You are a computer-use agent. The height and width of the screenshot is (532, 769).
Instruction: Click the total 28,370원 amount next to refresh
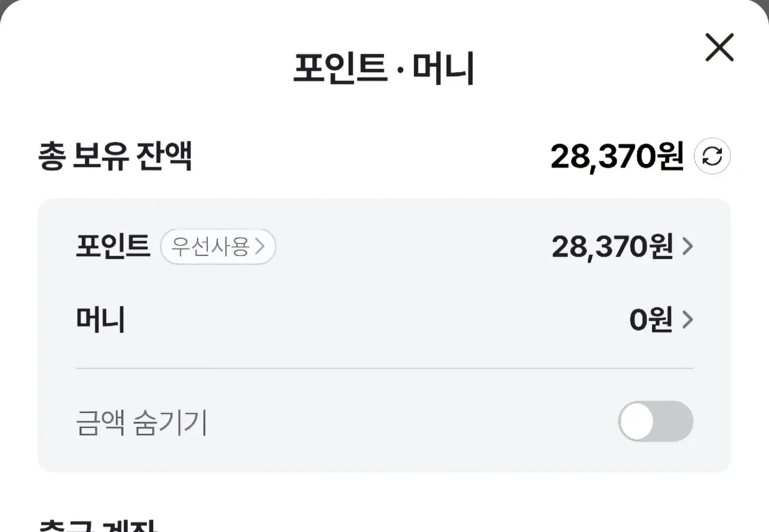616,157
